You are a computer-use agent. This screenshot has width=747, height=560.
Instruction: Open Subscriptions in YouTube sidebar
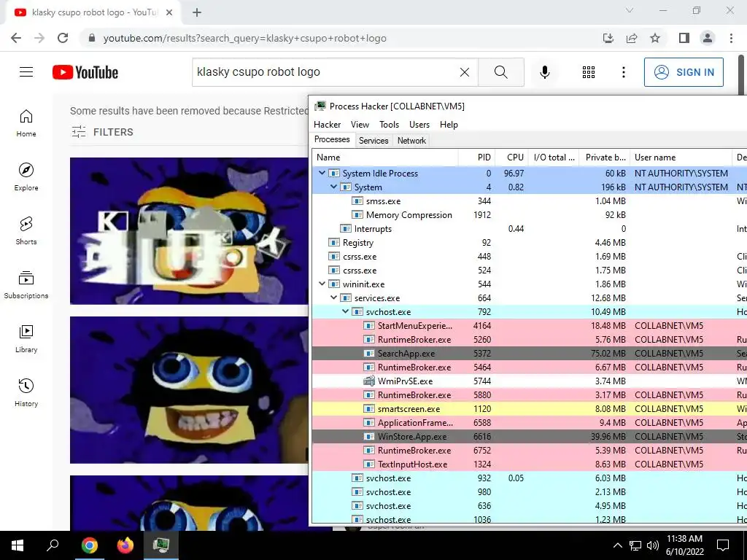[26, 285]
